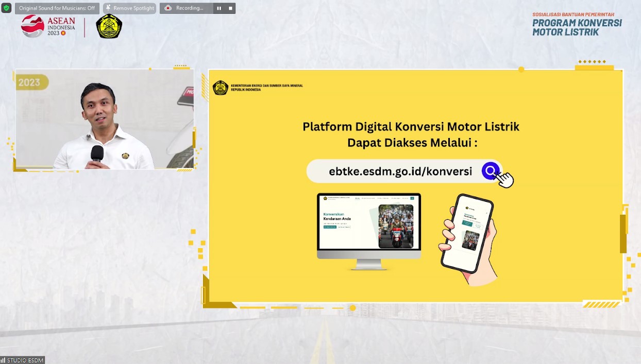Viewport: 641px width, 364px height.
Task: Click the Platform Digital Konversi Motor Listrik heading
Action: (411, 127)
